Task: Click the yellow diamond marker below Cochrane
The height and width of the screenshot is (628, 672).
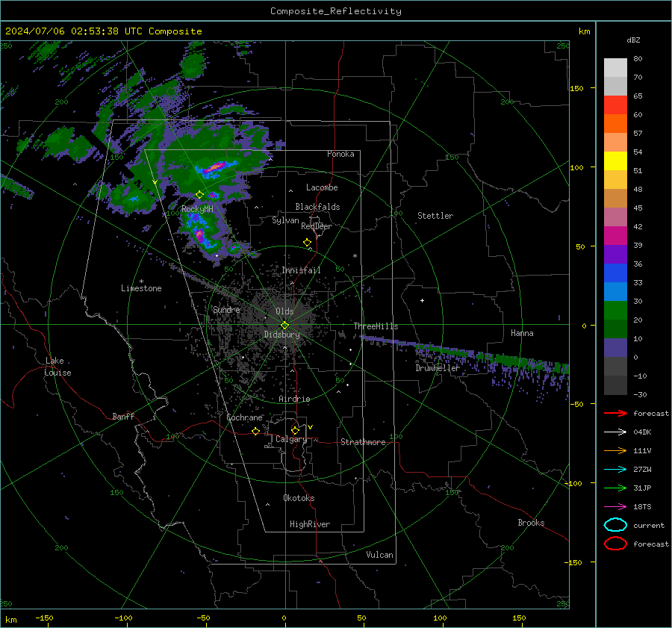Action: coord(255,432)
